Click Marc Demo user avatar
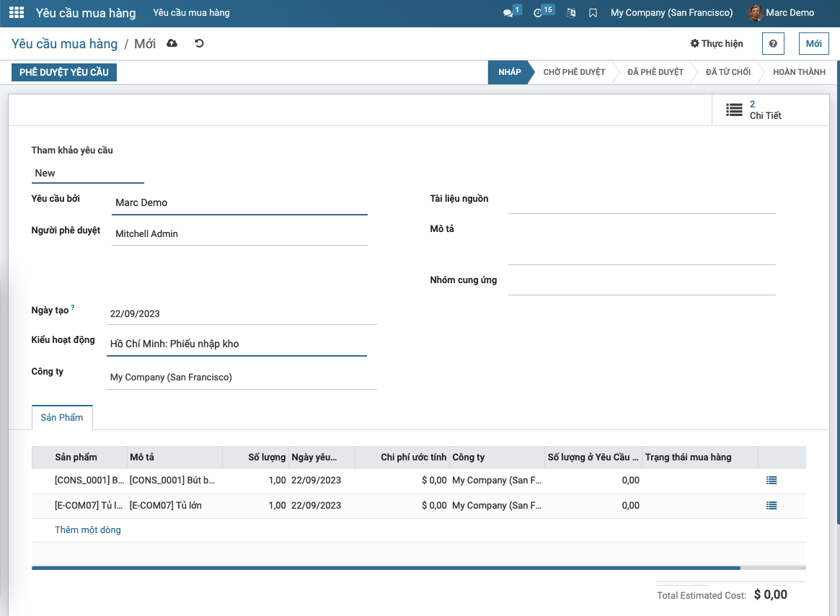Image resolution: width=840 pixels, height=616 pixels. pyautogui.click(x=756, y=13)
